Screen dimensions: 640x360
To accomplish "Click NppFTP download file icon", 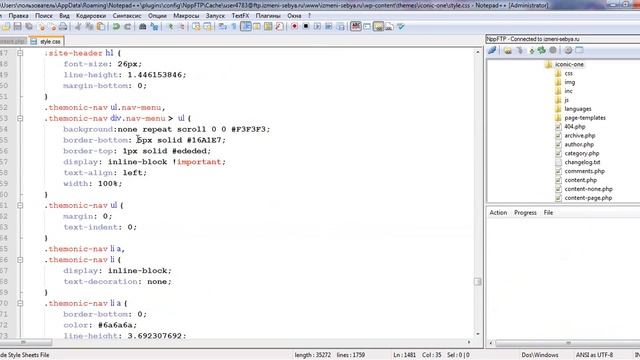I will 519,50.
